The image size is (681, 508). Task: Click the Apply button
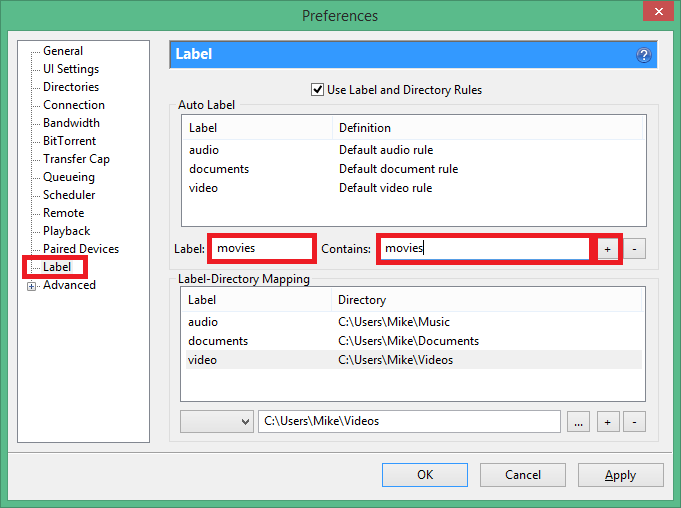click(x=620, y=475)
